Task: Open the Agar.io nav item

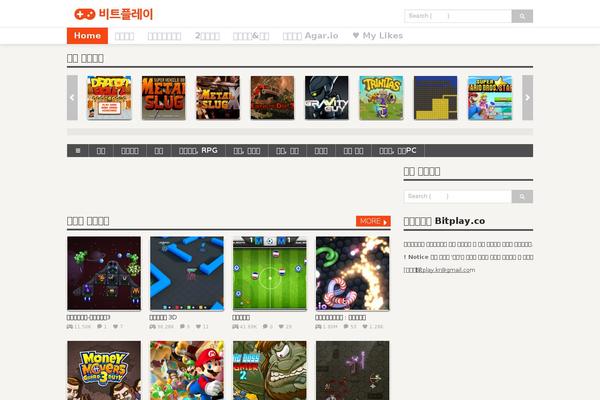Action: [x=310, y=36]
